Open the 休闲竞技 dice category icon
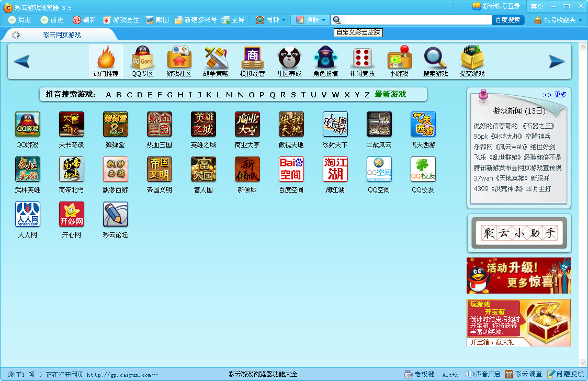This screenshot has height=381, width=588. click(x=362, y=62)
